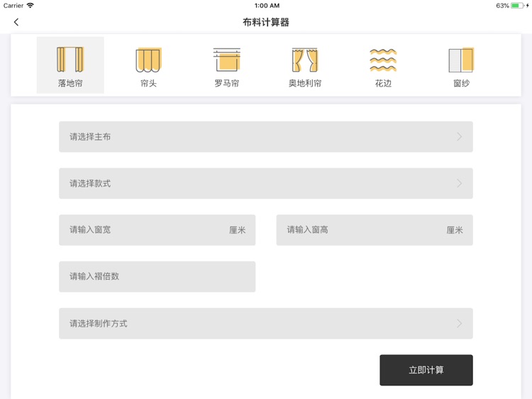This screenshot has height=399, width=532.
Task: Tap the 窗纱 tab label
Action: tap(461, 83)
